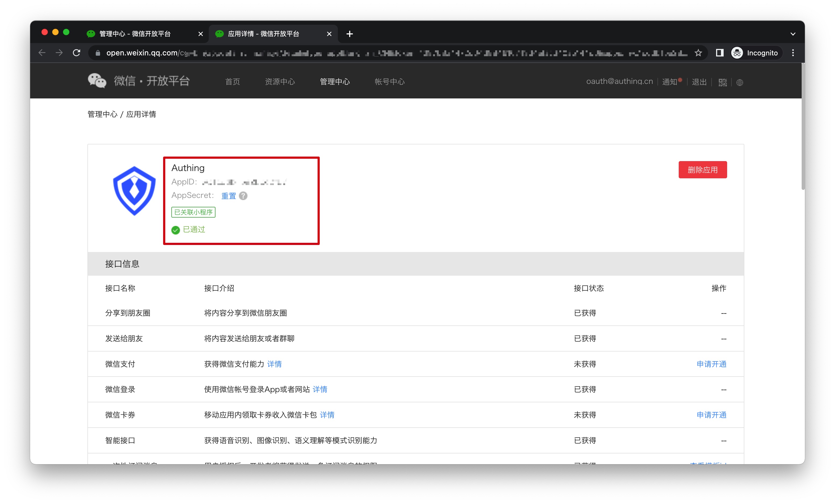Switch to 管理中心 browser tab
835x504 pixels.
click(135, 34)
